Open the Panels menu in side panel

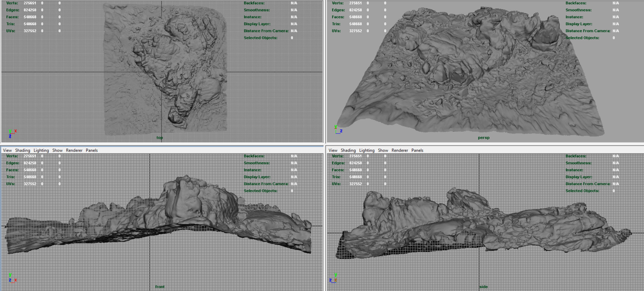tap(417, 150)
